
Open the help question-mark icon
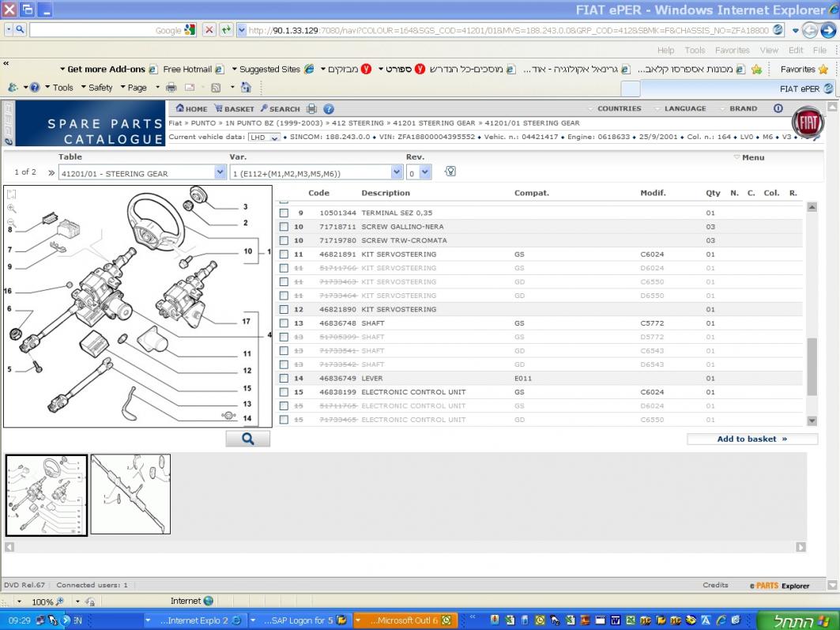(x=329, y=109)
